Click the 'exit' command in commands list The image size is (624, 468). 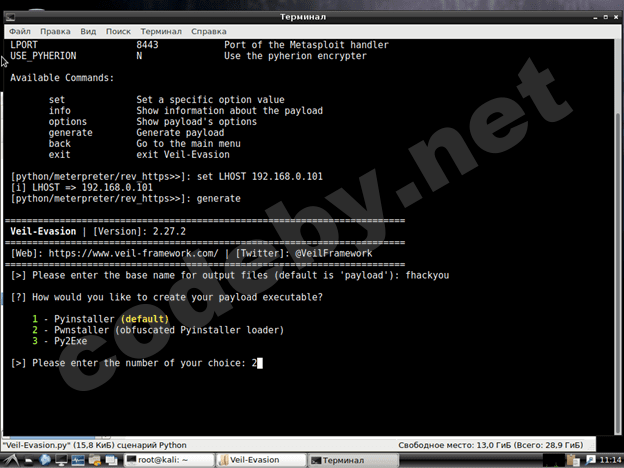(60, 155)
